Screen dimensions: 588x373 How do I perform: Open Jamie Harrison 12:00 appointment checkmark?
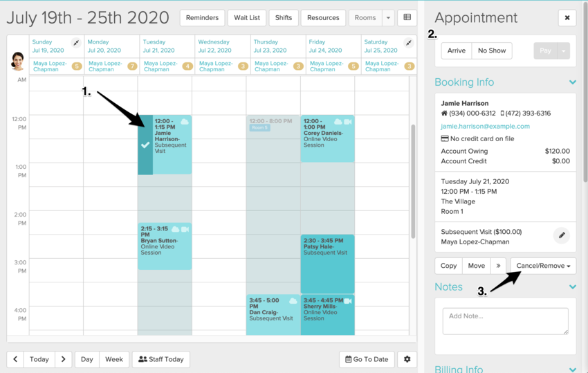click(x=145, y=145)
